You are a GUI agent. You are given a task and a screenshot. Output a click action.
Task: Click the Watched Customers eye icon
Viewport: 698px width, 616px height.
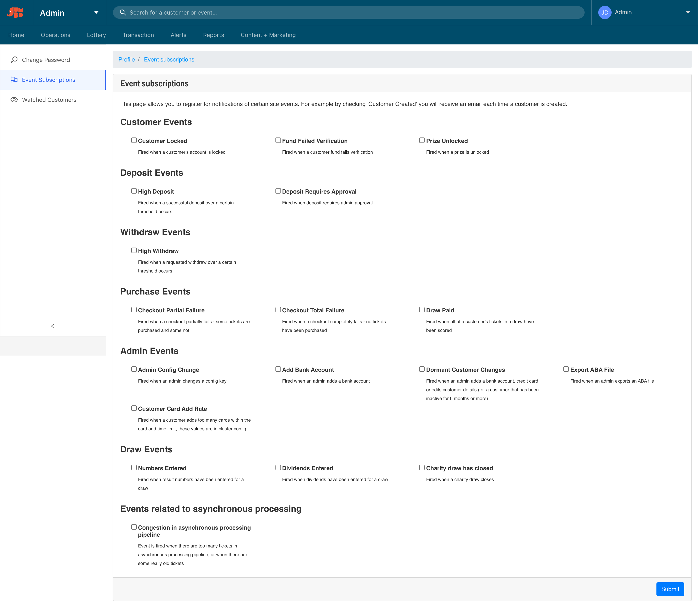tap(14, 100)
